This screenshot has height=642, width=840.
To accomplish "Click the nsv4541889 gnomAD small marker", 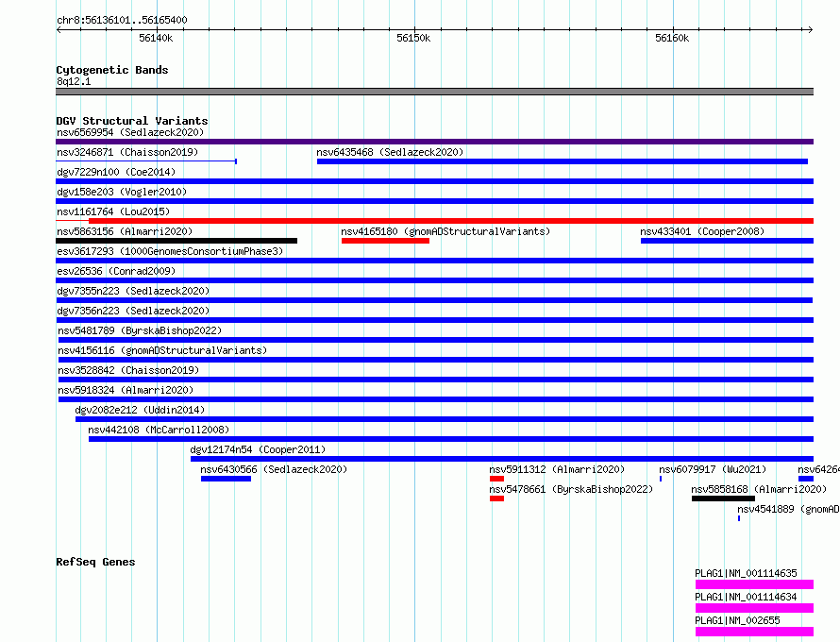I will tap(739, 518).
